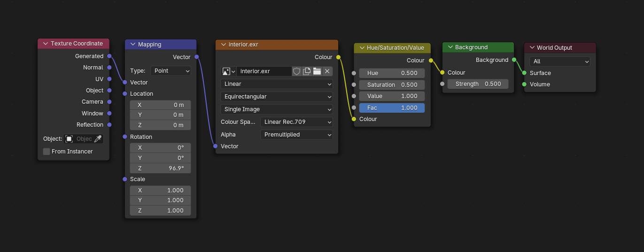Click the Background Strength field
The width and height of the screenshot is (644, 252).
[x=478, y=84]
